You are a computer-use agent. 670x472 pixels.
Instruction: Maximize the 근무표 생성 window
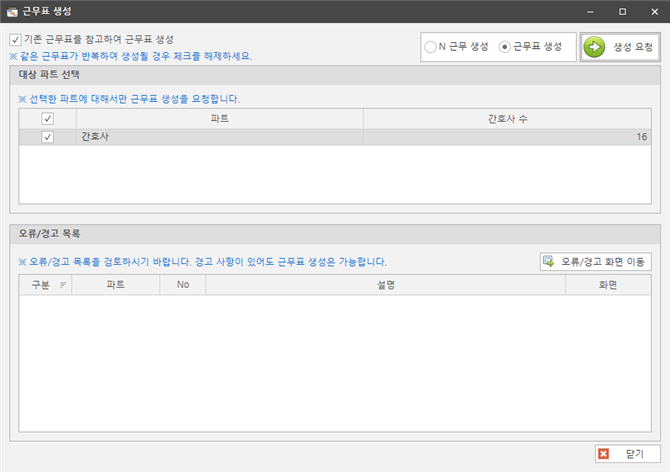[x=621, y=11]
